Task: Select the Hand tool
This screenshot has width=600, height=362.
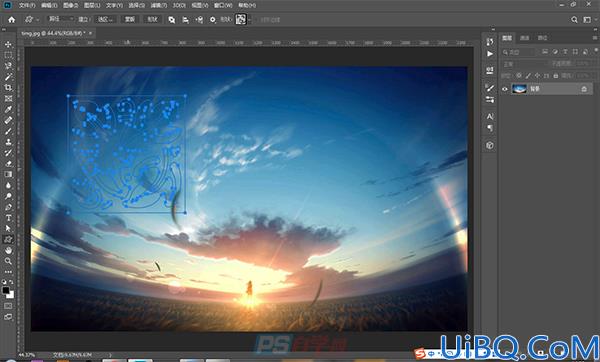Action: coord(8,250)
